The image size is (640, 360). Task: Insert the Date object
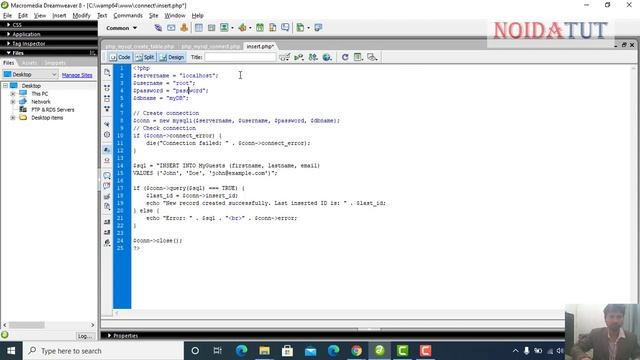click(x=260, y=28)
